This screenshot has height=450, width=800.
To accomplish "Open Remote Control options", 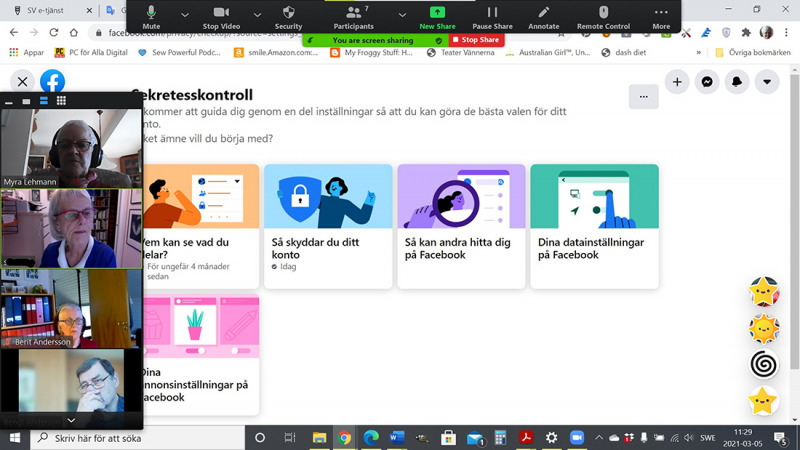I will [603, 17].
